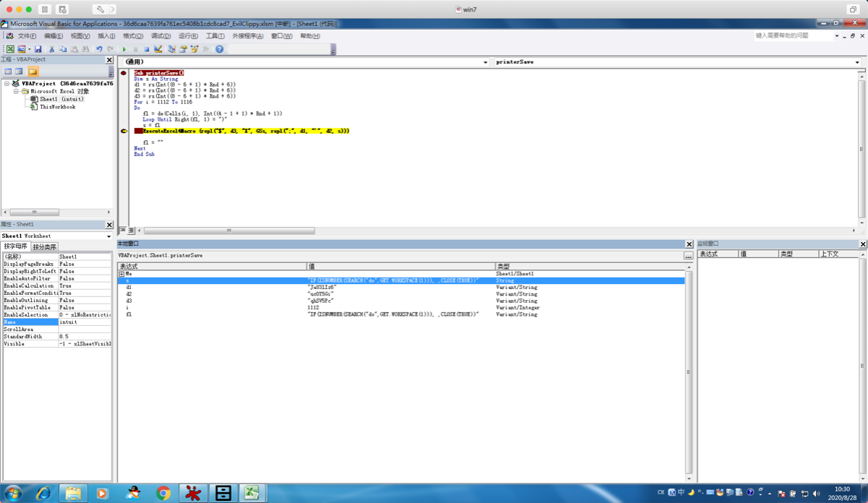This screenshot has height=503, width=868.
Task: Select the EnableCalculation property row
Action: (x=56, y=286)
